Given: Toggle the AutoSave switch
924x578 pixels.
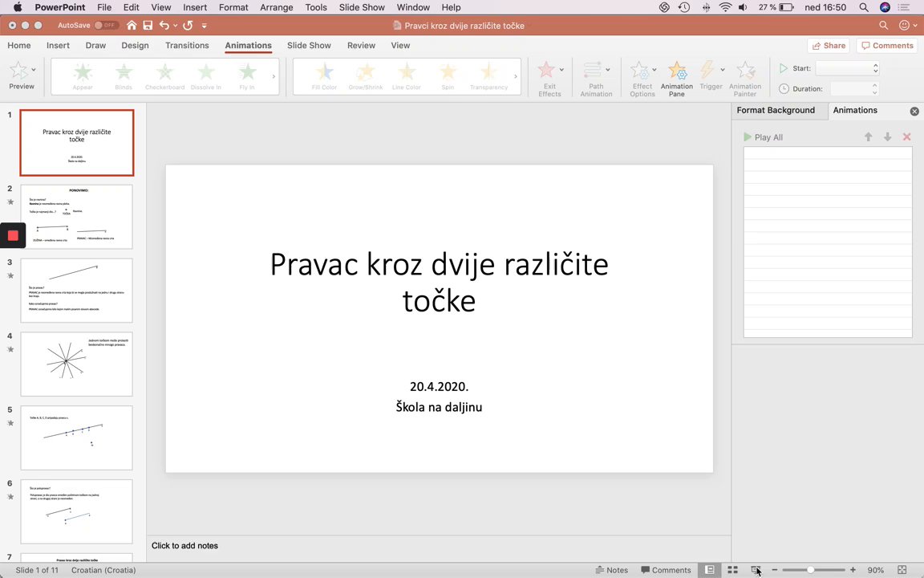Looking at the screenshot, I should (x=106, y=26).
